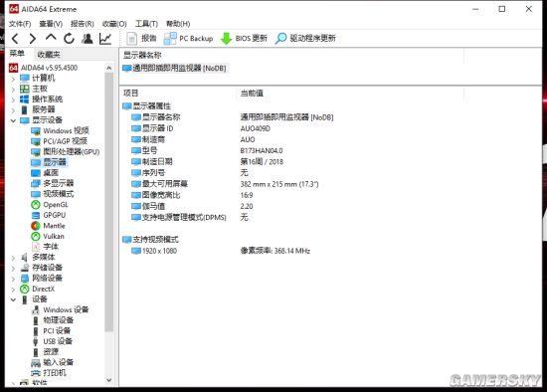Open PC Backup from toolbar

(188, 39)
